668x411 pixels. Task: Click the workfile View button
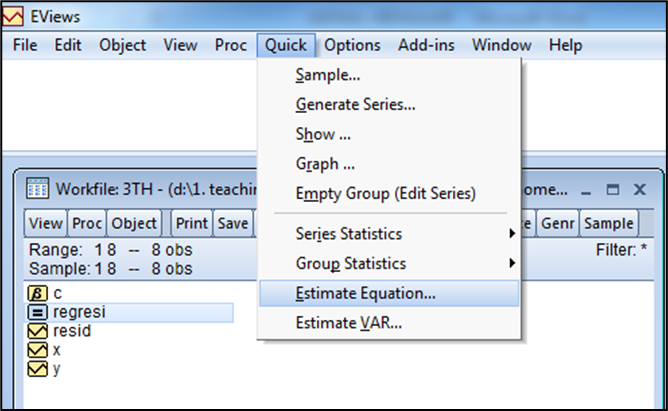[x=46, y=223]
